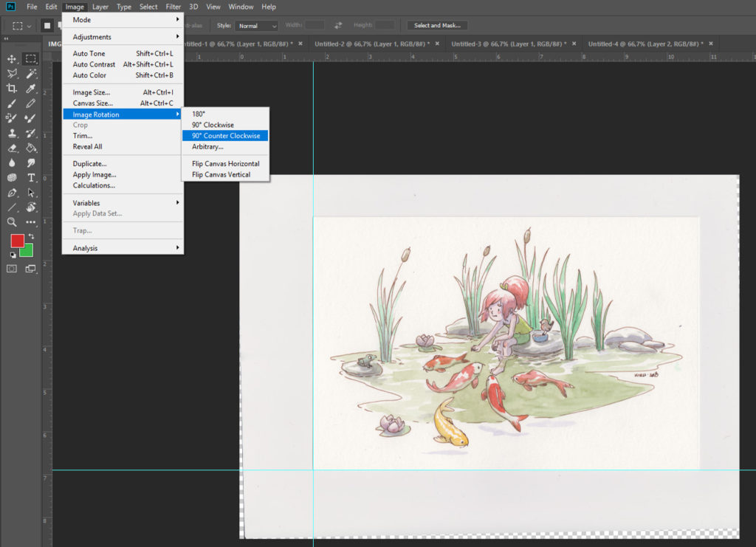Select the Rectangular Marquee tool
The image size is (756, 547).
click(x=31, y=59)
